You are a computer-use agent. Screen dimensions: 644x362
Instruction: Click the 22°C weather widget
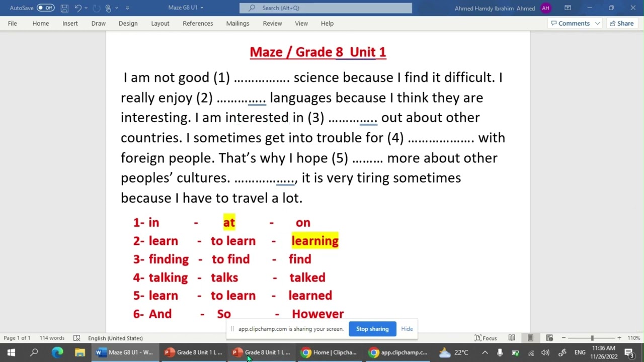pos(453,352)
